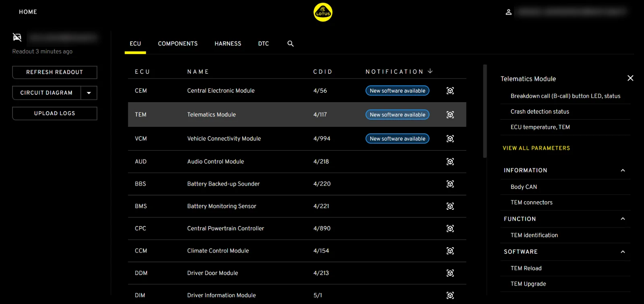Click the disconnected vehicle icon in sidebar

click(17, 37)
